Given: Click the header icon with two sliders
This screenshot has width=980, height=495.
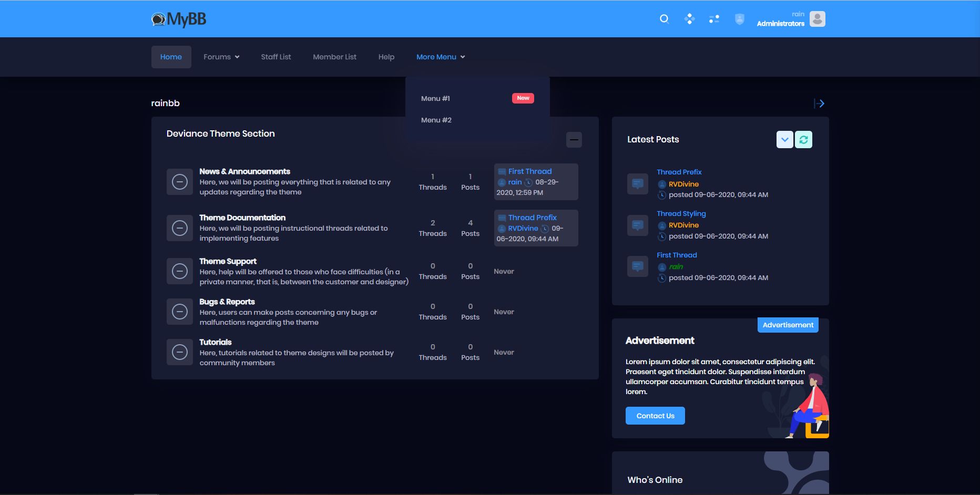Looking at the screenshot, I should tap(714, 19).
